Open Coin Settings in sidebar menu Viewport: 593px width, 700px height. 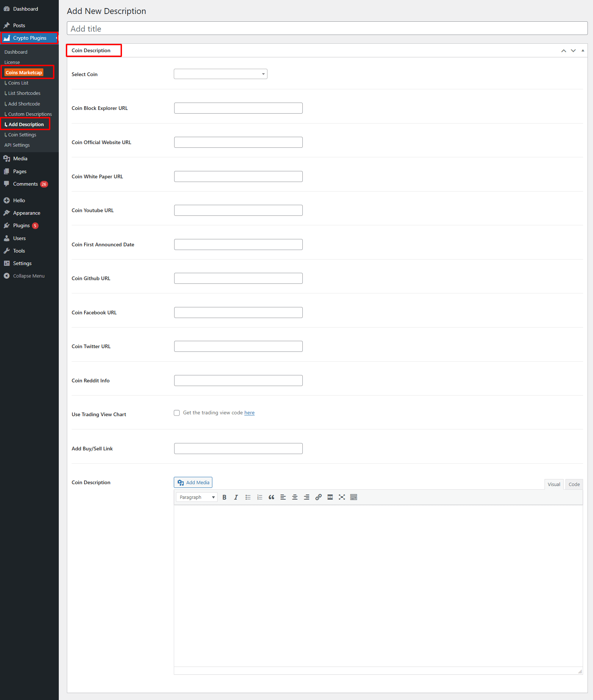22,135
